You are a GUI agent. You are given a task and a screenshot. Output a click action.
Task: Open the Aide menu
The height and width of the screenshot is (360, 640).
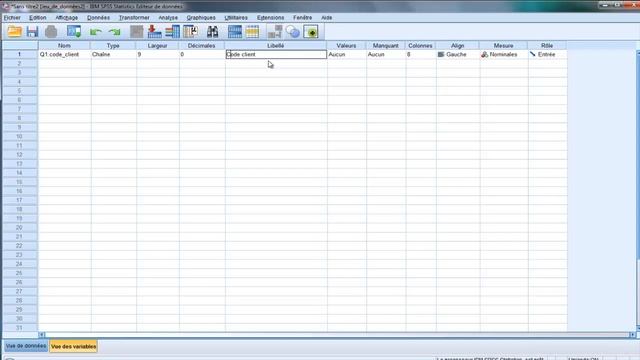(x=327, y=18)
